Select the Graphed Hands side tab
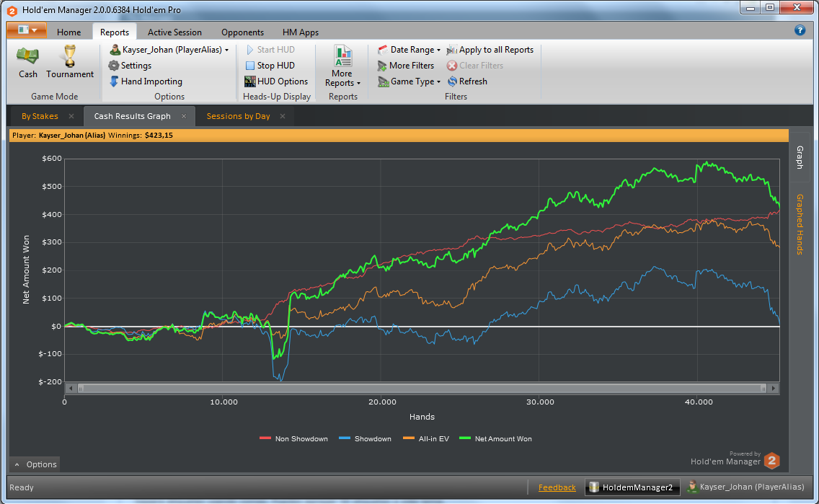Screen dimensions: 819x504 800,224
